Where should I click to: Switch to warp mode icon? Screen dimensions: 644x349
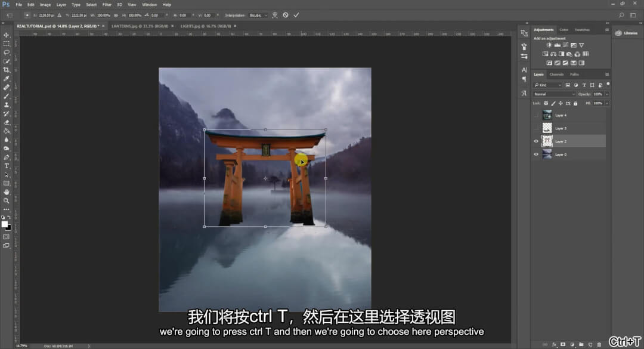(x=275, y=15)
